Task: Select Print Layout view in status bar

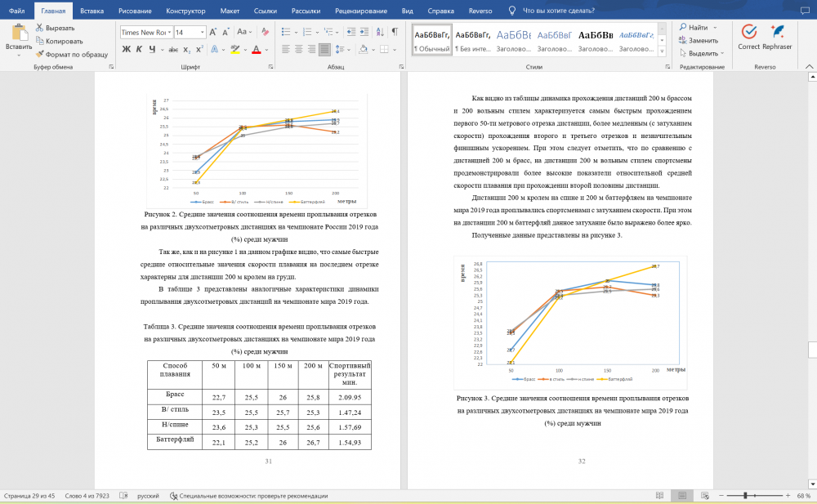Action: [x=682, y=496]
